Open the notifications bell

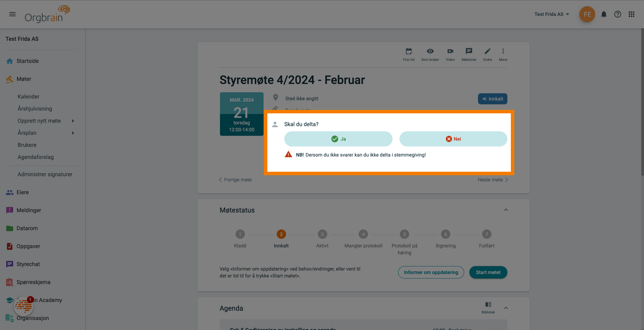pos(604,14)
